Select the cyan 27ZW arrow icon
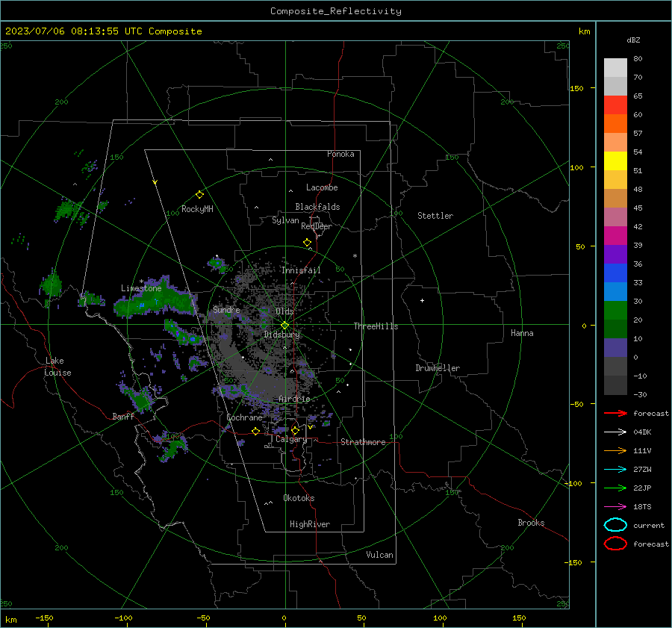This screenshot has width=672, height=628. pyautogui.click(x=615, y=470)
